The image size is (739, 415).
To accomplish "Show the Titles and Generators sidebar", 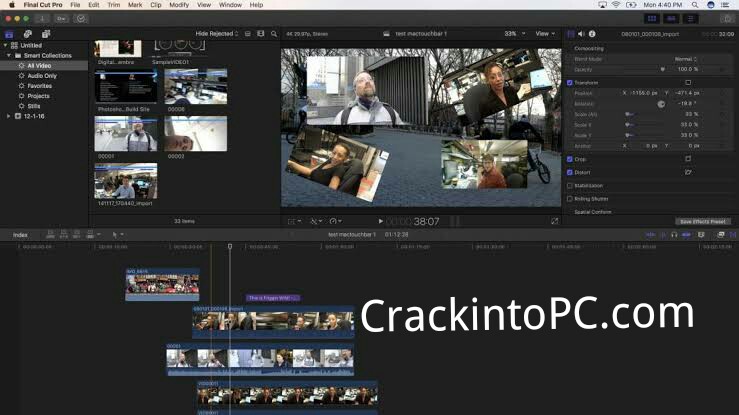I will [x=46, y=34].
